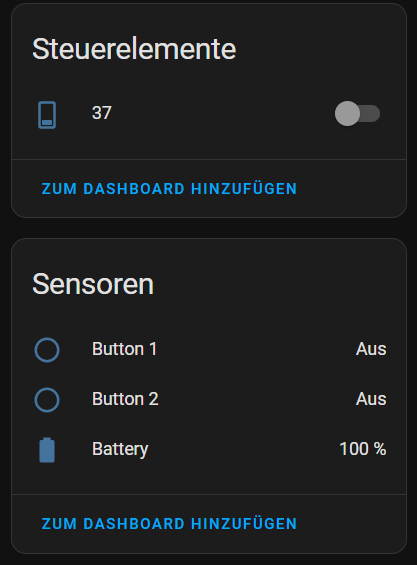Click the dark track of the 37 switch
The image size is (417, 565).
(371, 114)
